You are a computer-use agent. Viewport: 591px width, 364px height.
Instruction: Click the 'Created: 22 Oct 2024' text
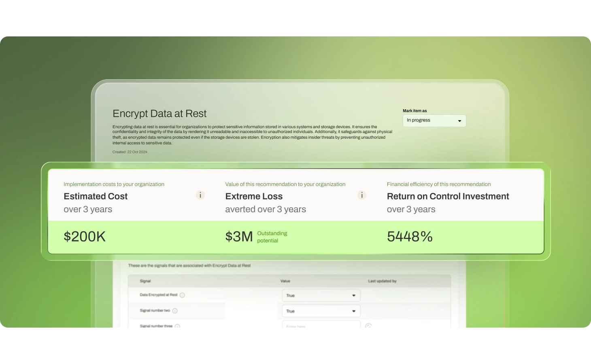130,152
